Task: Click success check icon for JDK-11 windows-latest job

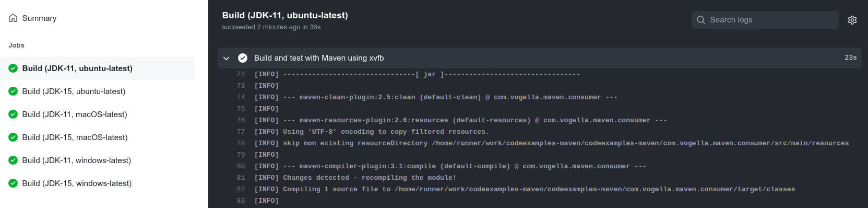Action: tap(13, 160)
